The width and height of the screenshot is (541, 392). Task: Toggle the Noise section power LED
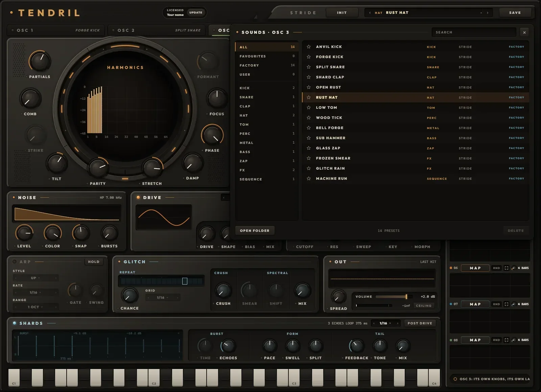[x=14, y=197]
